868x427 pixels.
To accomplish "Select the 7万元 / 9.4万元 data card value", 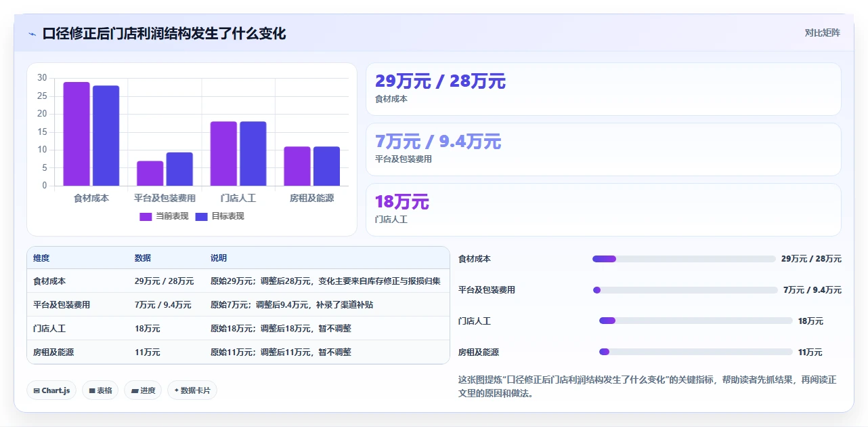I will pyautogui.click(x=438, y=142).
